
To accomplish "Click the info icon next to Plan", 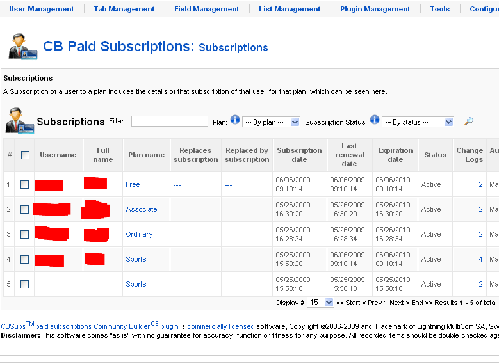I will 235,120.
